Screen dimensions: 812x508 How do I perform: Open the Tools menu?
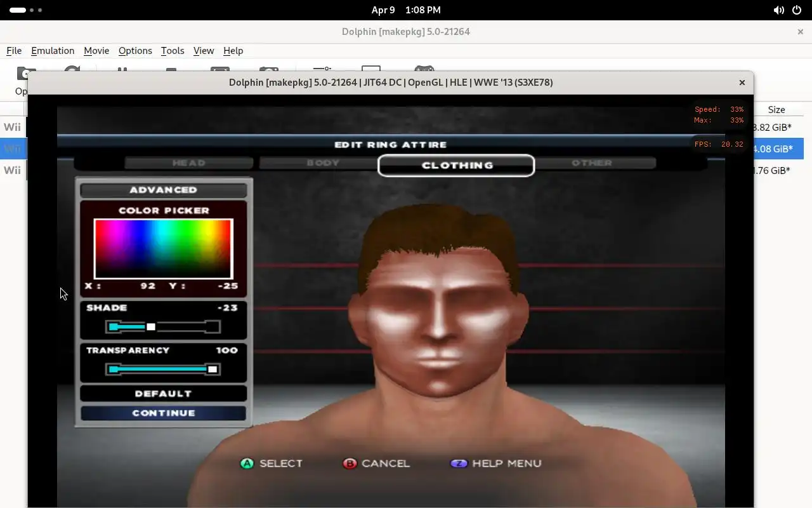(x=173, y=51)
